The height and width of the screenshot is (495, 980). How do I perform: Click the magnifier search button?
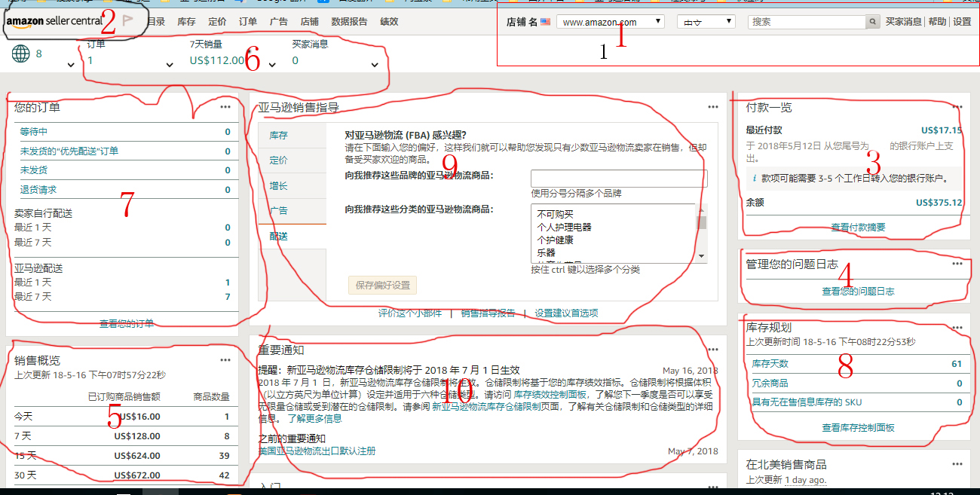pyautogui.click(x=872, y=22)
